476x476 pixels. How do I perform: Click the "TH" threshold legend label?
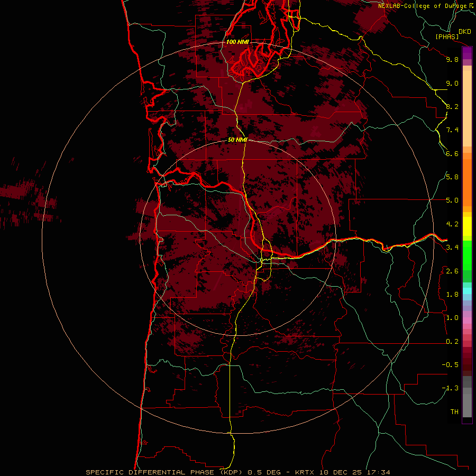point(454,412)
